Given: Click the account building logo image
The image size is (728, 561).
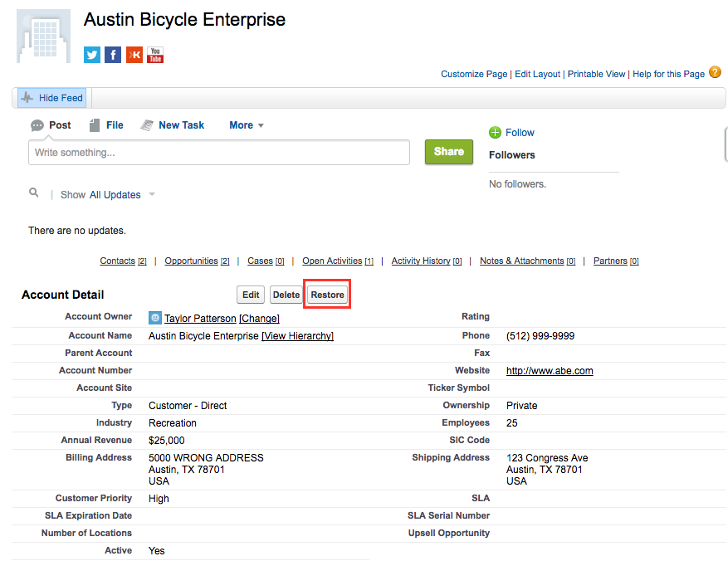Looking at the screenshot, I should point(44,36).
